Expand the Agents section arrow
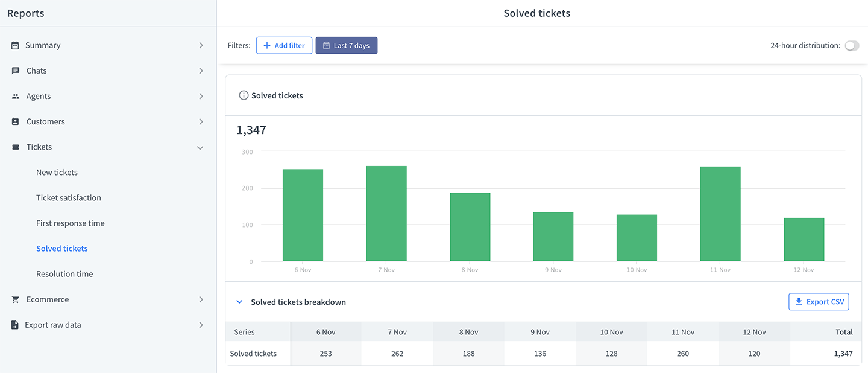 coord(201,96)
